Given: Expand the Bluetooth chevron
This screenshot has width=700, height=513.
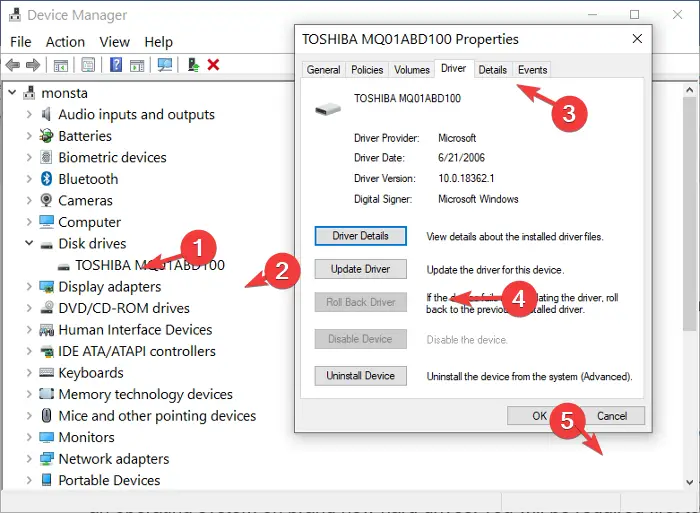Looking at the screenshot, I should pos(29,179).
